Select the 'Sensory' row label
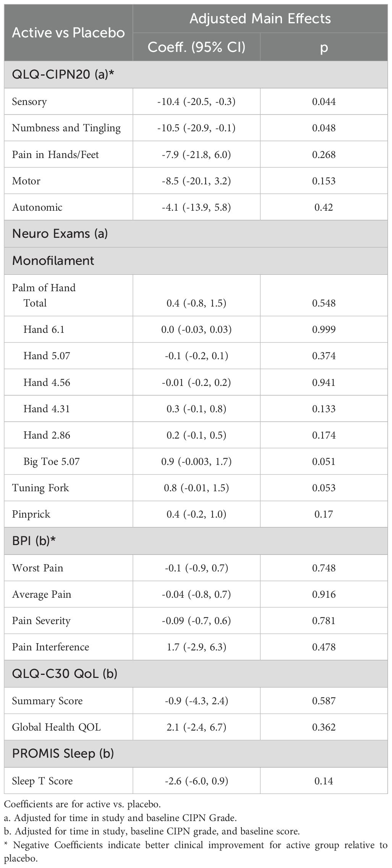This screenshot has width=392, height=868. pos(29,102)
